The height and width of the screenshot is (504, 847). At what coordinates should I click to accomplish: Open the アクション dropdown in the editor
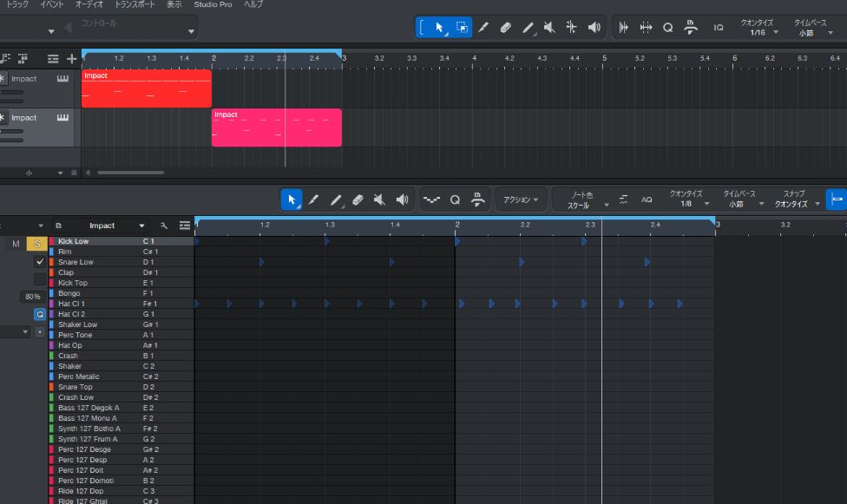pos(521,200)
